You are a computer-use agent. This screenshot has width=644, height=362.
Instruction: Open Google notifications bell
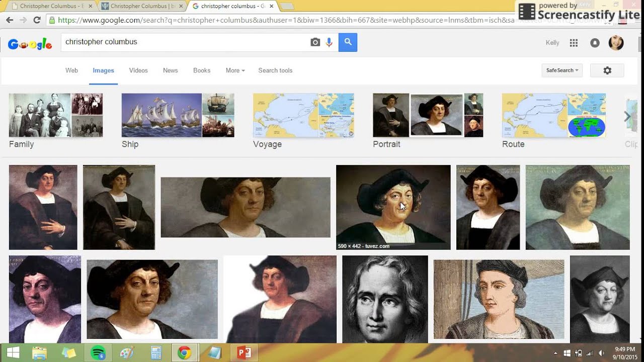(x=595, y=43)
